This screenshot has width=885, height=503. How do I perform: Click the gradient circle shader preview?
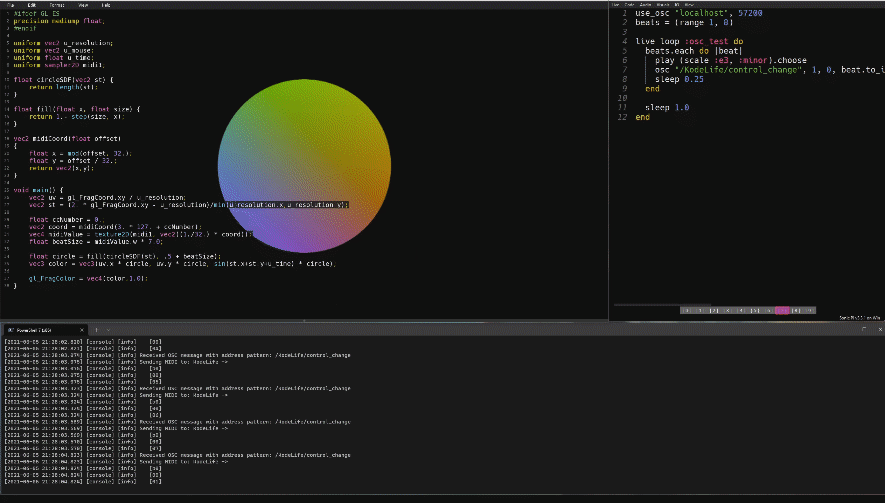point(304,166)
